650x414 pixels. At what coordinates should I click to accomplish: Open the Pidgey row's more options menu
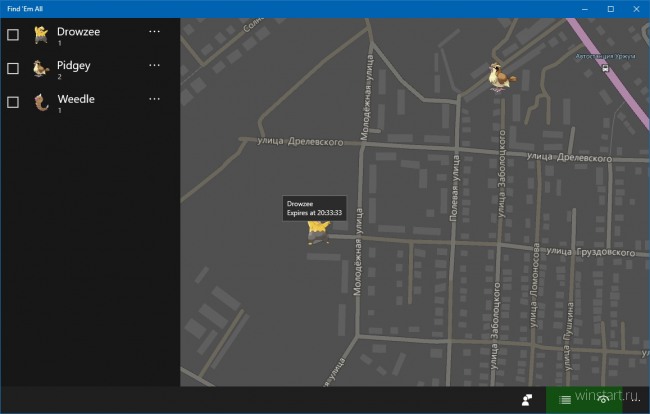coord(154,65)
